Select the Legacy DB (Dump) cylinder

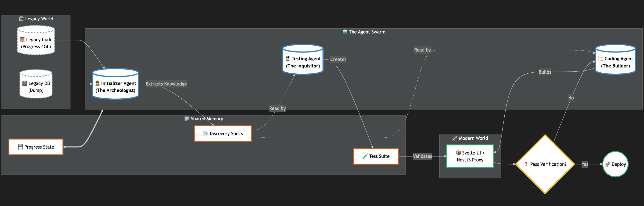point(36,87)
